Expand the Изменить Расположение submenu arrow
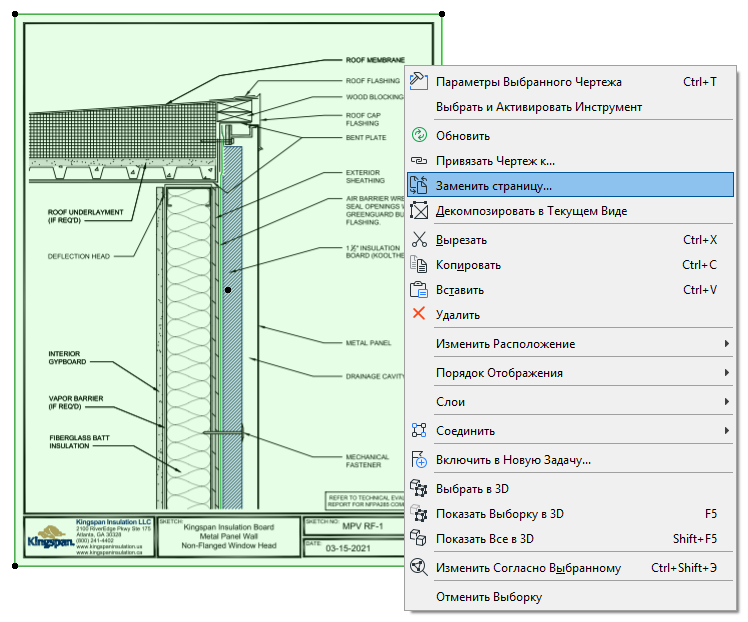The image size is (748, 622). pos(726,344)
